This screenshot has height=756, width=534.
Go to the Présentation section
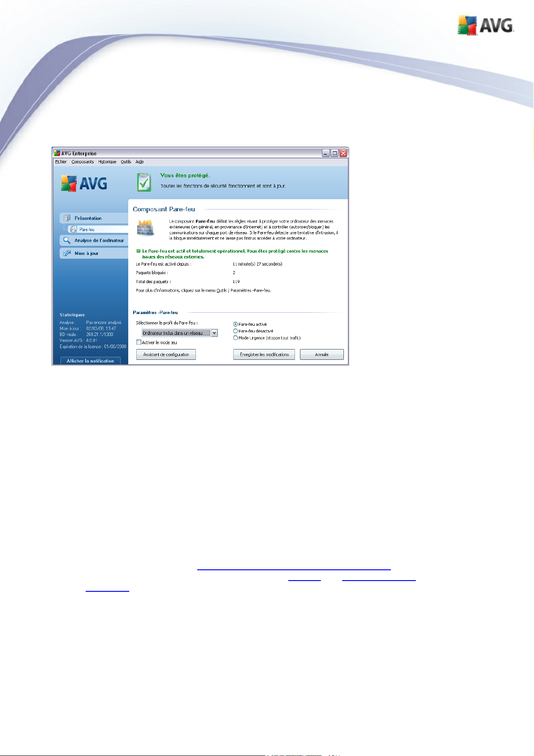[94, 218]
